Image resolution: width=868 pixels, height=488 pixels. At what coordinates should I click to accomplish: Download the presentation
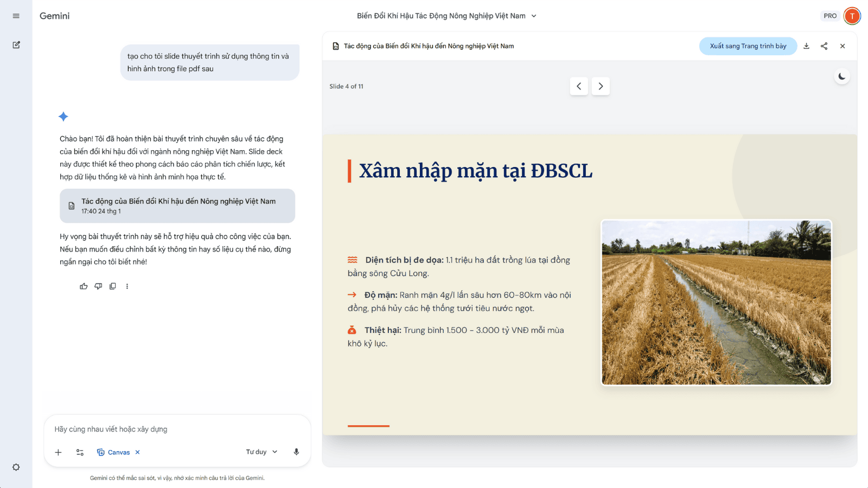tap(806, 46)
